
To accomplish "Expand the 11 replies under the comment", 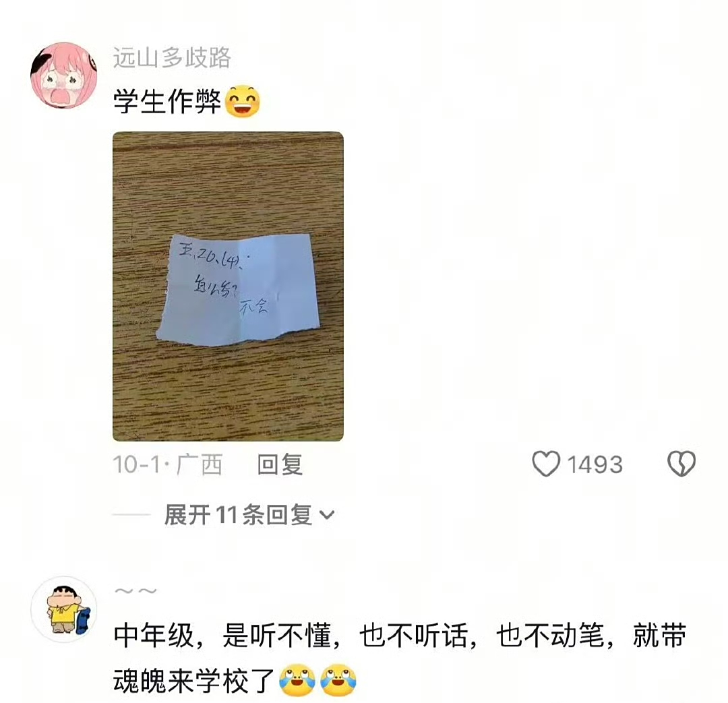I will pos(238,514).
